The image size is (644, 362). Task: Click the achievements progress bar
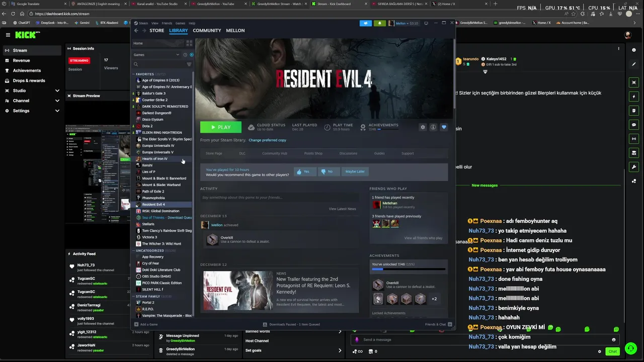[x=409, y=269]
